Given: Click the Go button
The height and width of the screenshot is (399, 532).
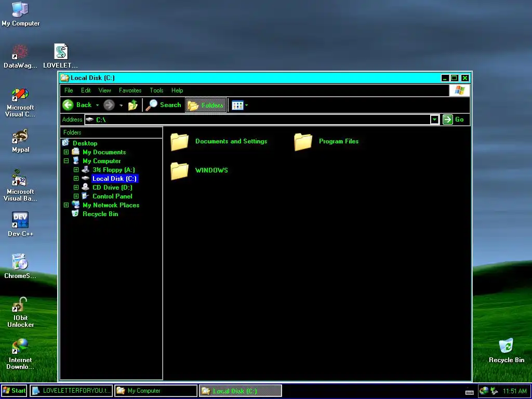Looking at the screenshot, I should click(453, 119).
